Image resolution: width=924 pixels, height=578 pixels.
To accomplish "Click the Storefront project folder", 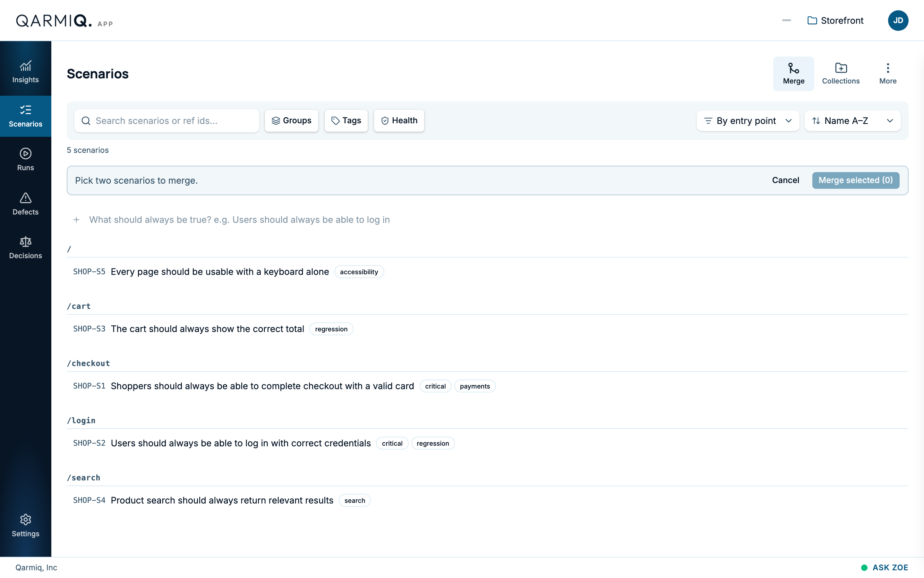I will click(835, 20).
